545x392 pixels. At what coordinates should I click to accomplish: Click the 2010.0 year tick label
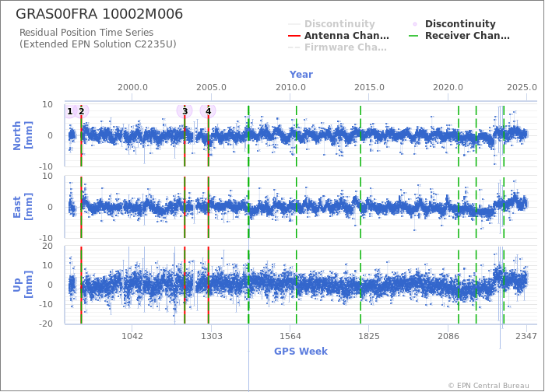pyautogui.click(x=290, y=87)
